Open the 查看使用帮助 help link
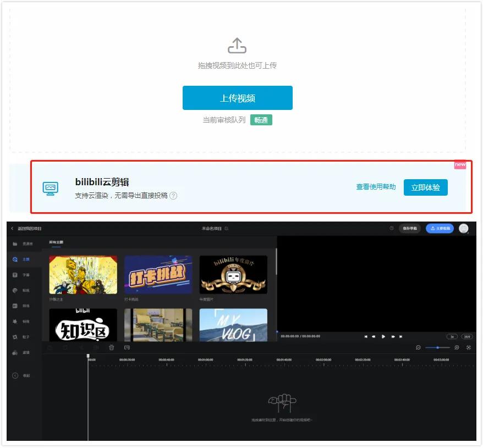This screenshot has width=483, height=448. (376, 187)
